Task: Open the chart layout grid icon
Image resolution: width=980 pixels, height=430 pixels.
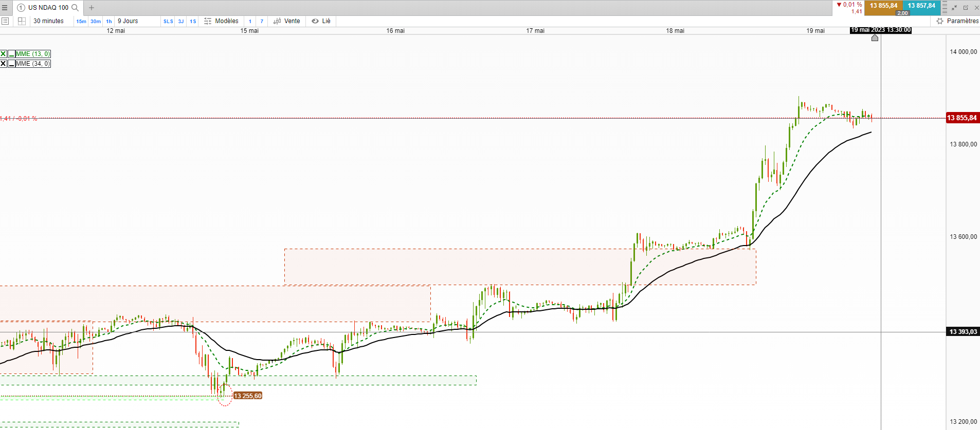Action: (x=22, y=21)
